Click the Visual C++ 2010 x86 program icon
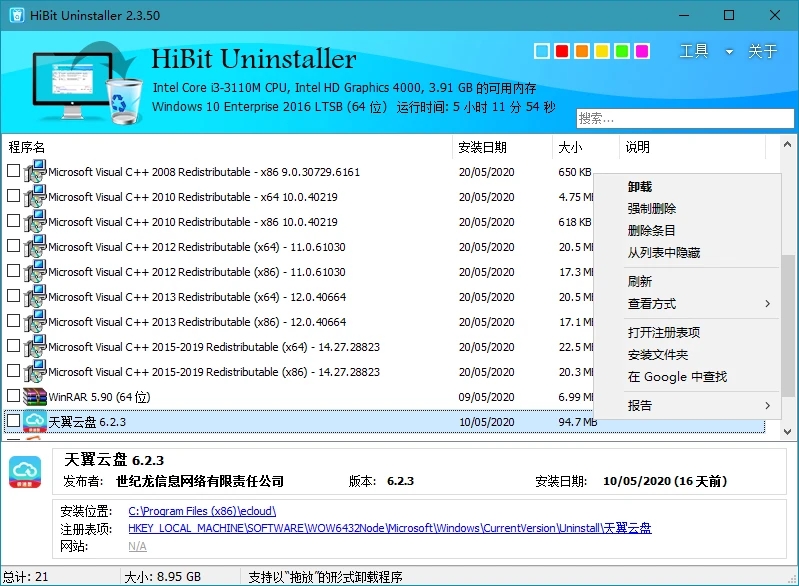 pos(35,222)
